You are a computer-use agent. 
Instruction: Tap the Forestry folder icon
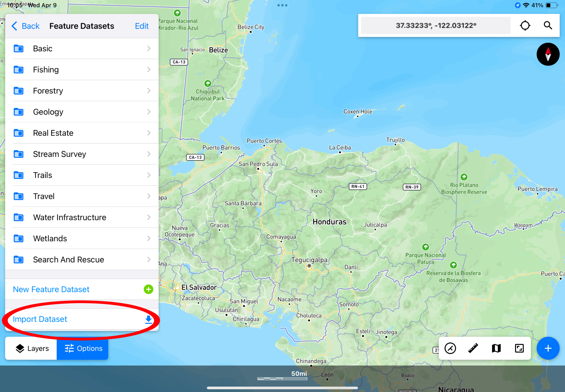click(x=18, y=91)
